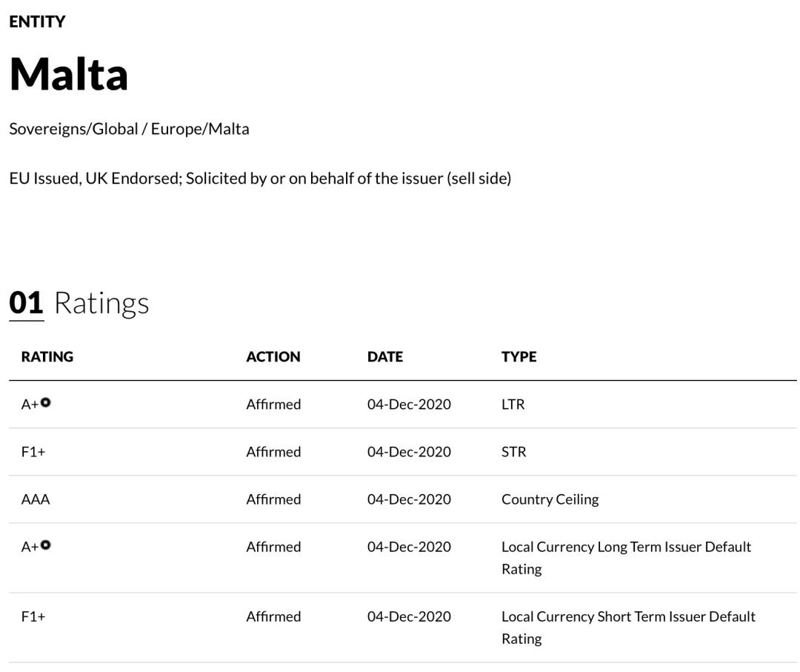Click the outlook icon on the Local Currency Long Term A+ rating

[x=46, y=545]
